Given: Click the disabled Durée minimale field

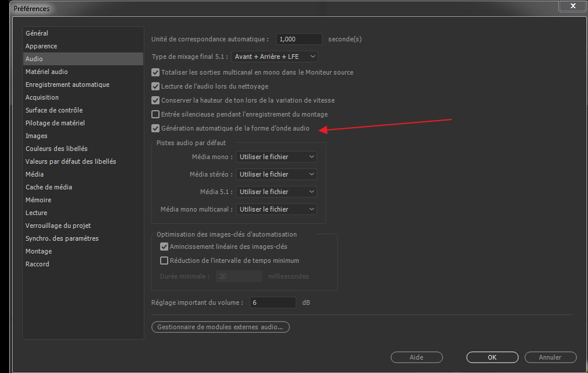Looking at the screenshot, I should pos(239,276).
